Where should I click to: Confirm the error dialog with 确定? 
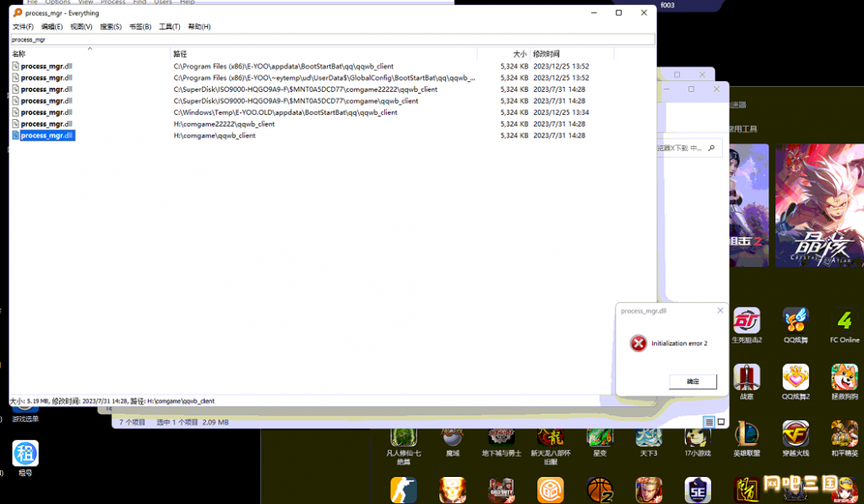(693, 382)
